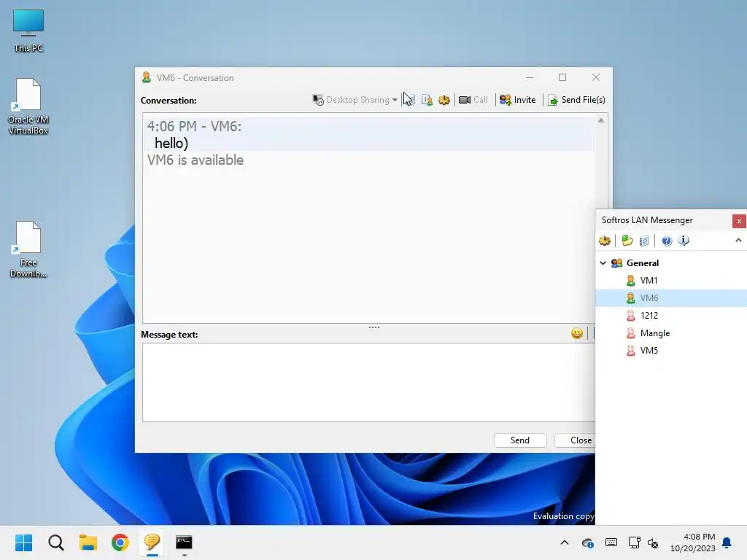Open settings gear icon in conversation toolbar
Screen dimensions: 747x560
coord(444,100)
